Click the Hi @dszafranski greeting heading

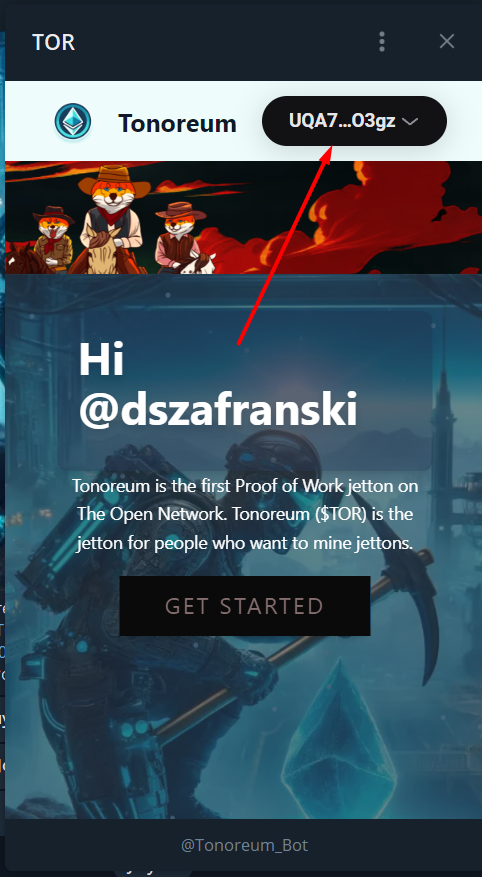[218, 385]
